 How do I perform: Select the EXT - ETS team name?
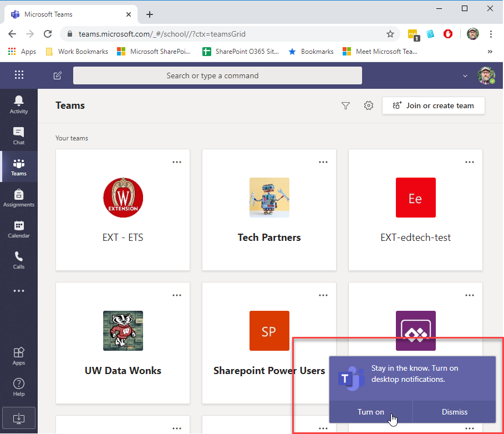click(123, 238)
